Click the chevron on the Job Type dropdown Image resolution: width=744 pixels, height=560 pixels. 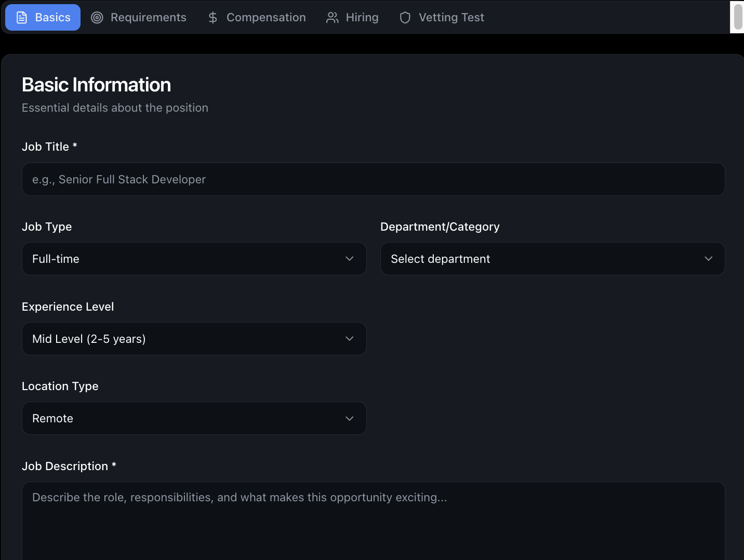point(349,258)
